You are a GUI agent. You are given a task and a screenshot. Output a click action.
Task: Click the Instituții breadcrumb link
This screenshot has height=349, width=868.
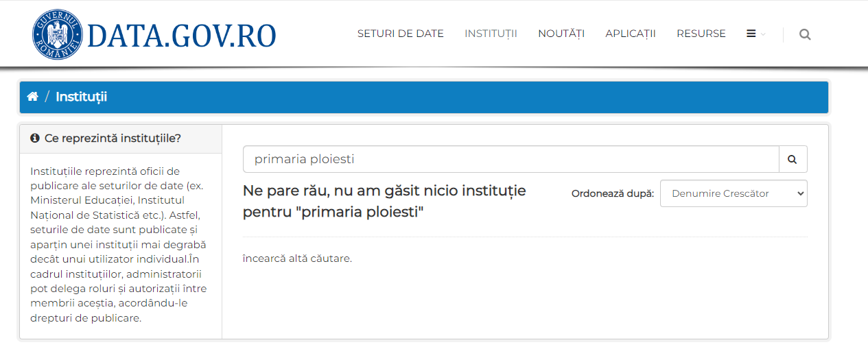point(81,97)
